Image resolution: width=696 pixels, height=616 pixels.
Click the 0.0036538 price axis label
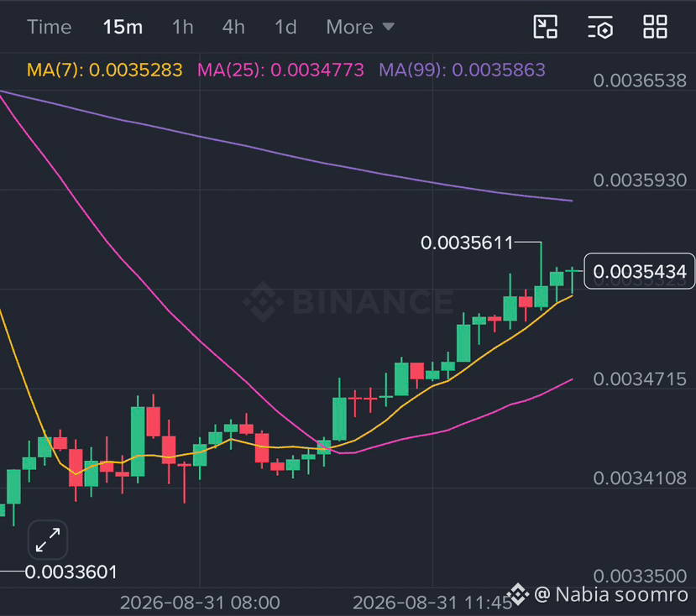(x=640, y=81)
